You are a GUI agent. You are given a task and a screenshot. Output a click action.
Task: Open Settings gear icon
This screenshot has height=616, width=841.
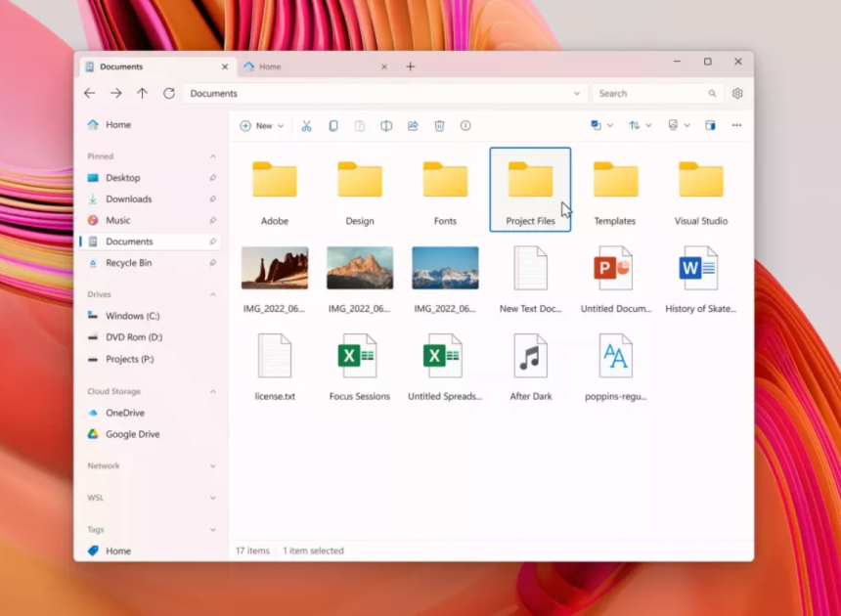(737, 93)
